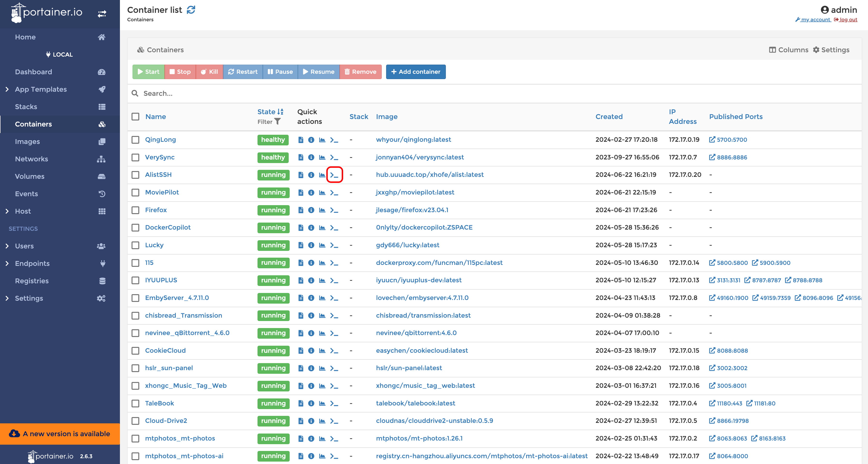Open published port 5700:5700 link
The width and height of the screenshot is (868, 464).
pos(728,140)
